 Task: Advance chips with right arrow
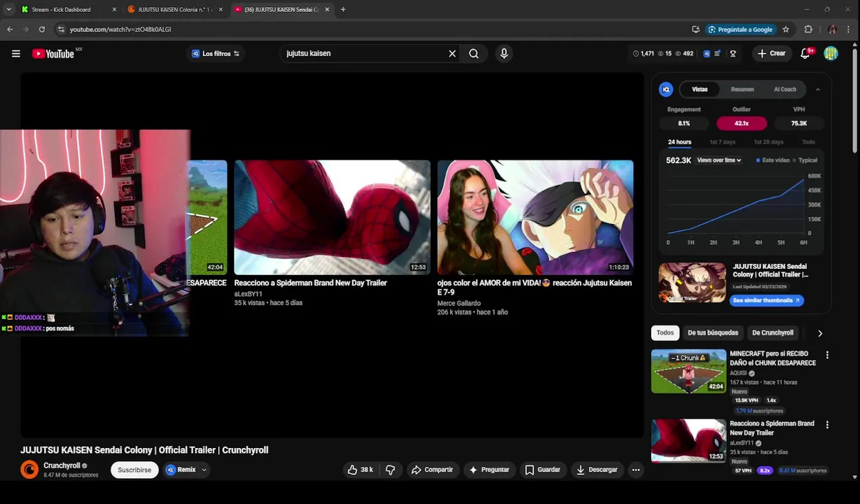click(820, 333)
